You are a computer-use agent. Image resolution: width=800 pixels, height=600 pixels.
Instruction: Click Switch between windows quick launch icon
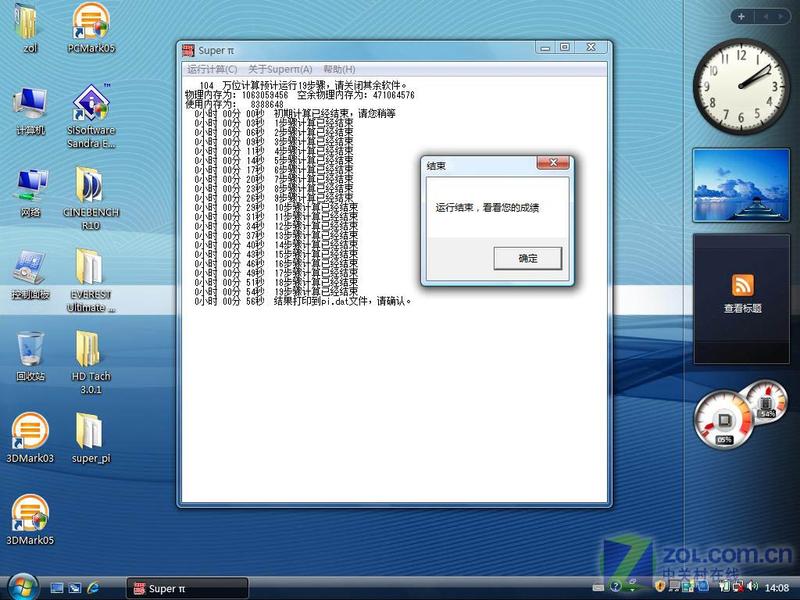[x=75, y=588]
